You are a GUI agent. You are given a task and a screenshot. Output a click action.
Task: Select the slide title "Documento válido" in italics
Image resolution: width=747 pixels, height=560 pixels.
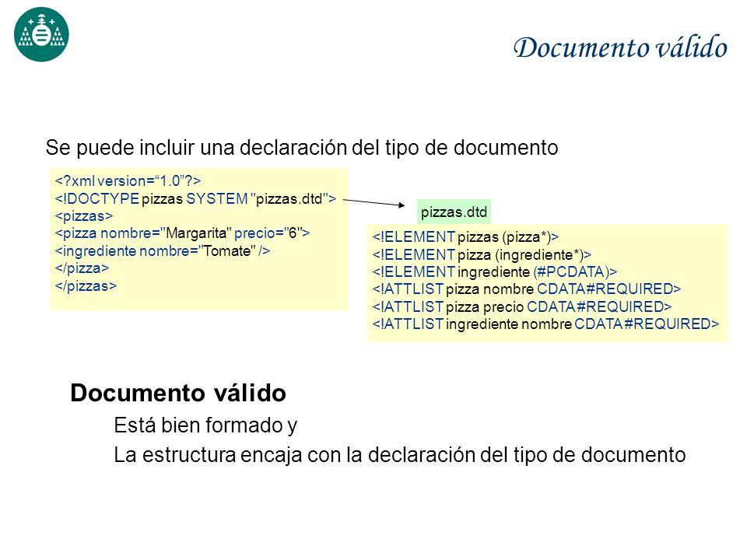tap(620, 47)
